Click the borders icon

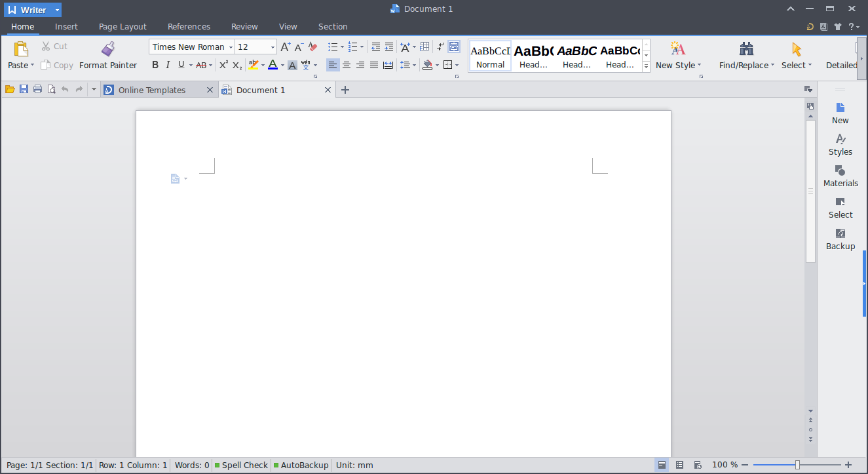tap(448, 65)
